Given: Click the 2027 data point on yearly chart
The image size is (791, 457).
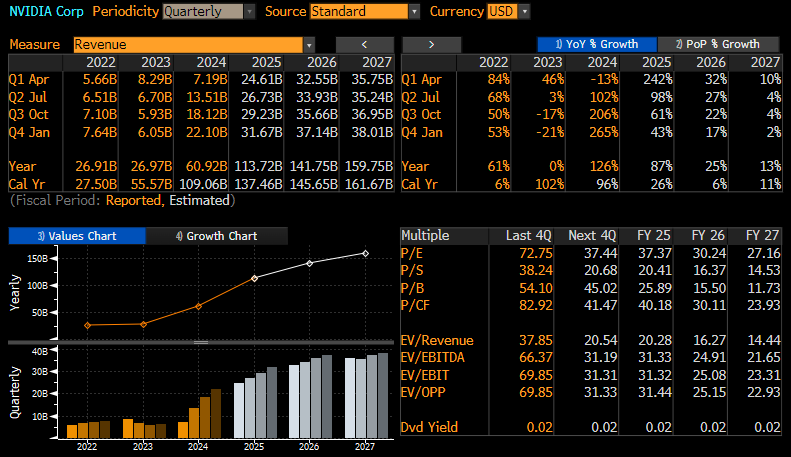Looking at the screenshot, I should pyautogui.click(x=365, y=254).
